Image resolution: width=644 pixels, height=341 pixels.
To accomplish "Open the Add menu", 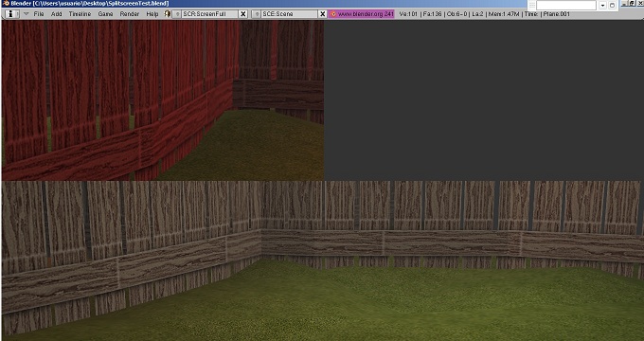I will pyautogui.click(x=56, y=14).
